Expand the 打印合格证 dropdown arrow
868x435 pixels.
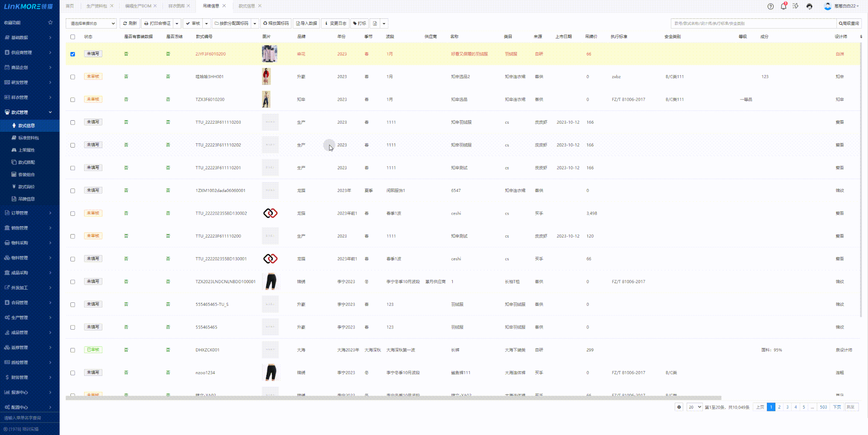pyautogui.click(x=177, y=23)
